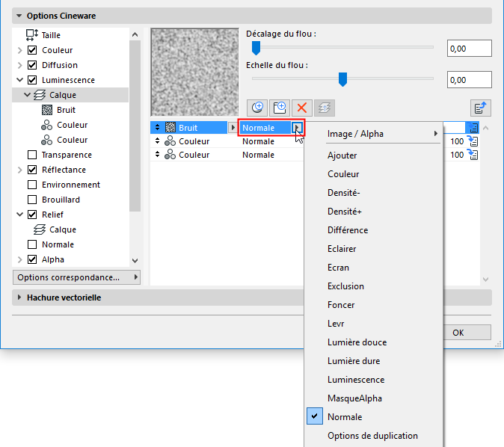Toggle the Réflectance checkbox
The image size is (504, 447).
pos(32,170)
